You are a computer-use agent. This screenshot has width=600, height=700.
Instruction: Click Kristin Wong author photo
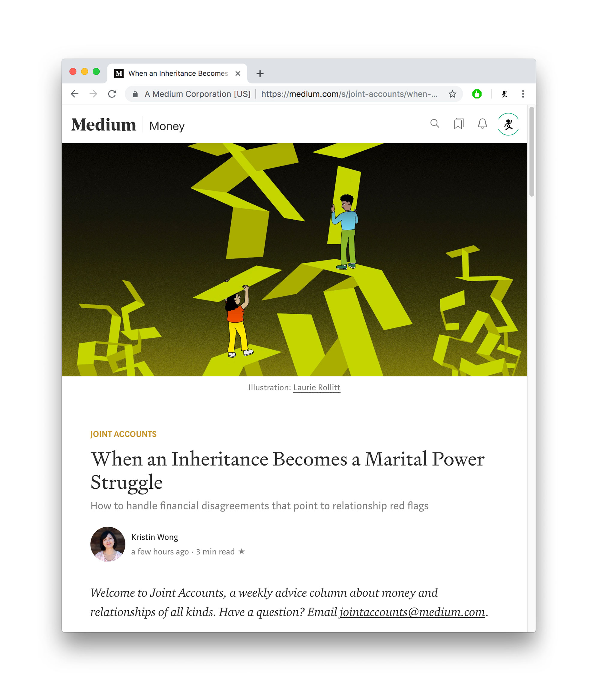(108, 544)
